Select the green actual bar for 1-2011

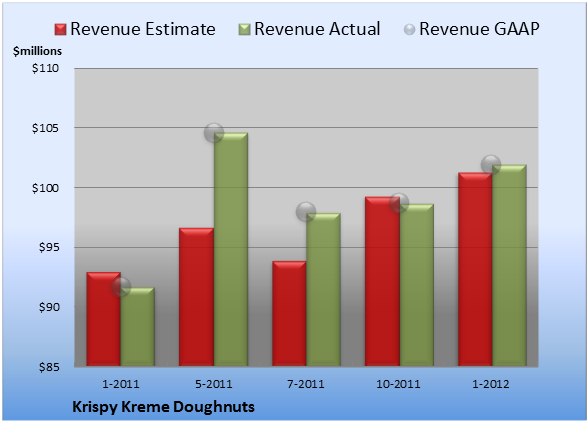tap(138, 327)
